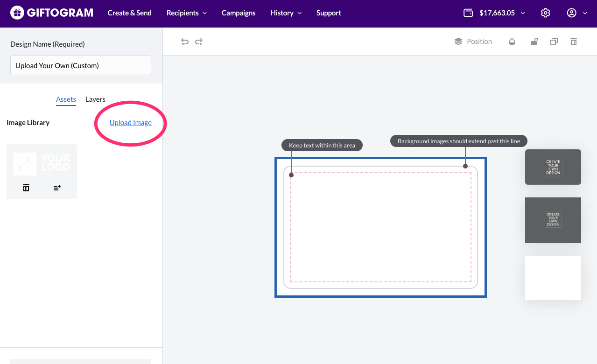
Task: Open the settings gear icon
Action: click(545, 13)
